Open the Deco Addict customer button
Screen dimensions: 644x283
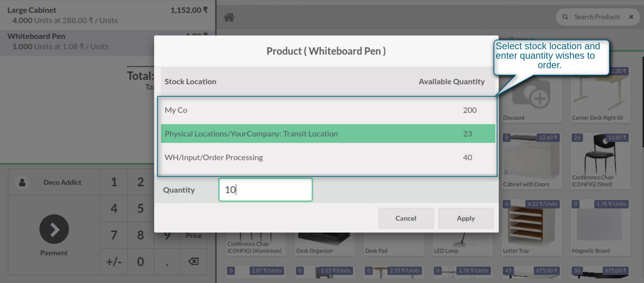pos(62,182)
